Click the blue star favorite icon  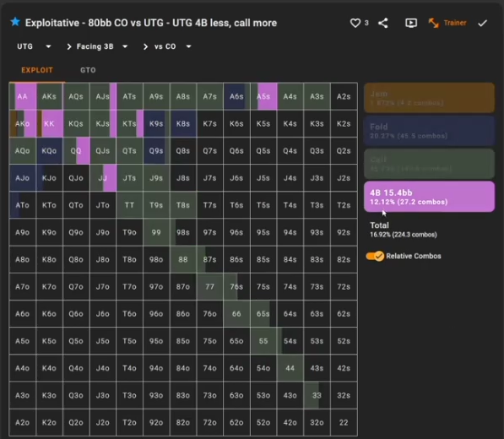15,22
